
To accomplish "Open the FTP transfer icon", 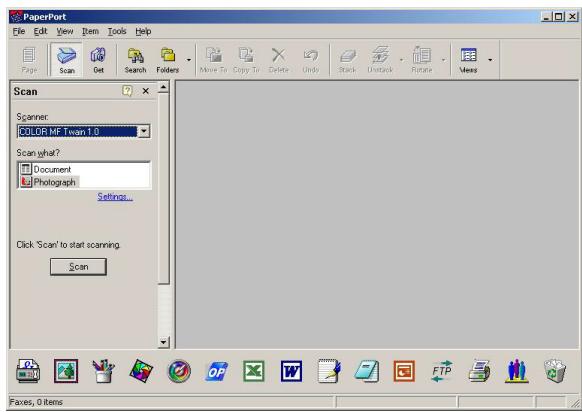I will (x=442, y=371).
